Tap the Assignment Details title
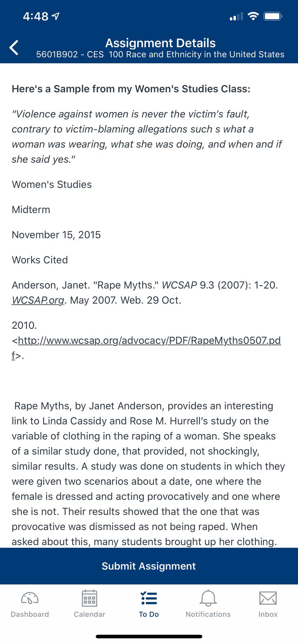 160,43
